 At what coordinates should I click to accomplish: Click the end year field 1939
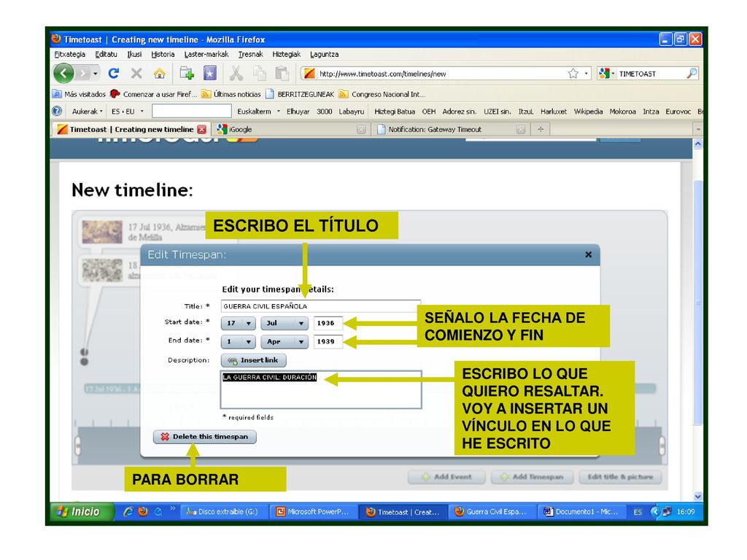click(x=328, y=341)
